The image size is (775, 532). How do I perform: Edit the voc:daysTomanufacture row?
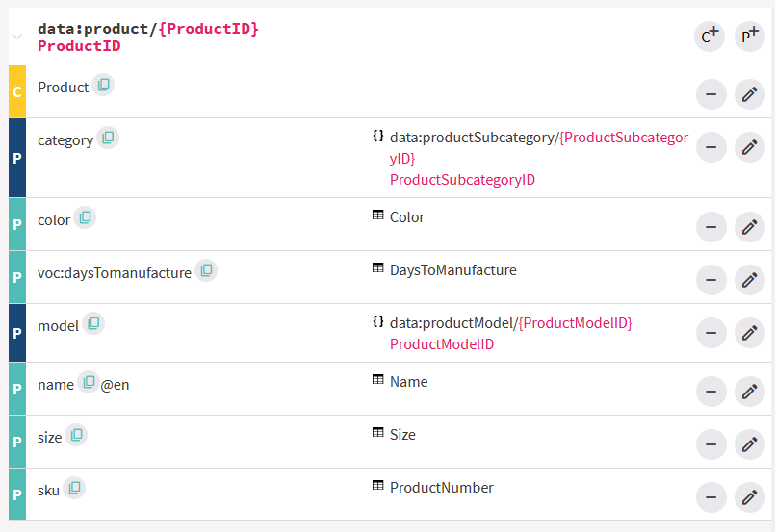(x=749, y=280)
